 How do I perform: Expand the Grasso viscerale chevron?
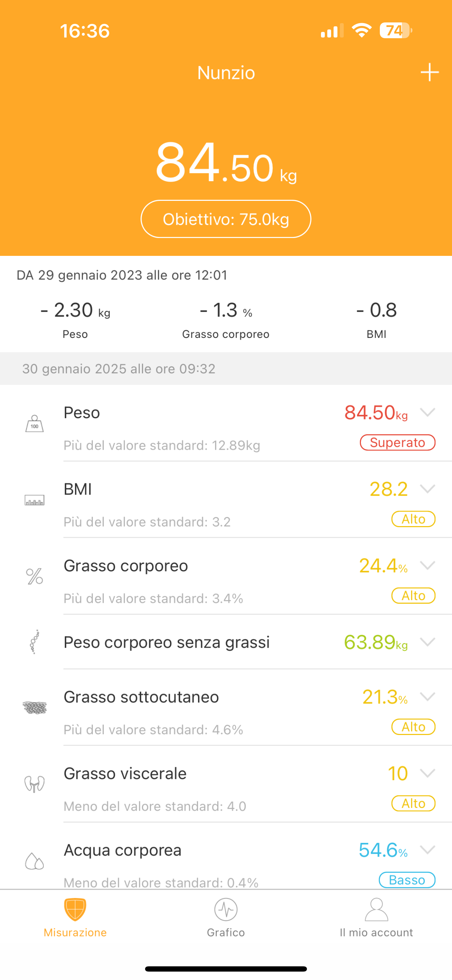point(428,773)
